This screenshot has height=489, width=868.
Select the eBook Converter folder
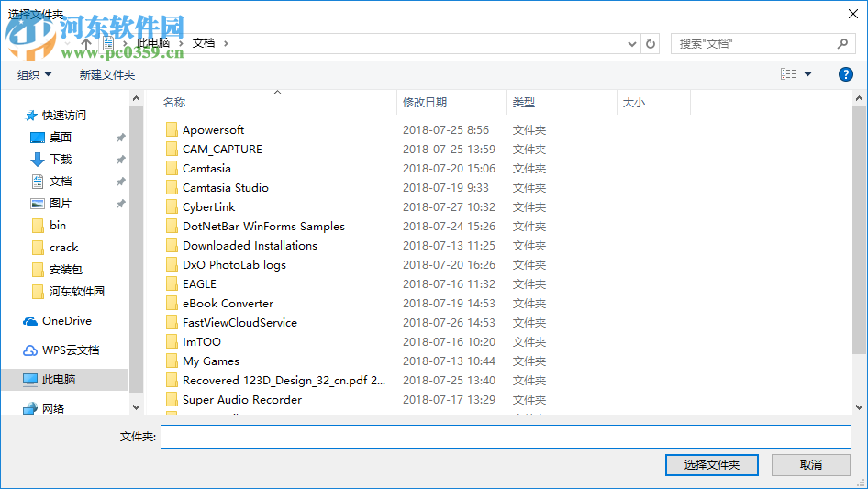pyautogui.click(x=228, y=304)
